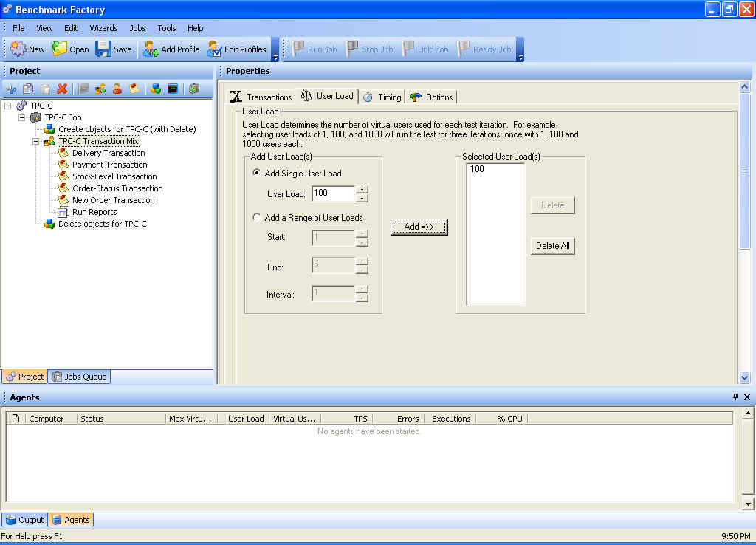Open the Wizards menu

pyautogui.click(x=103, y=28)
